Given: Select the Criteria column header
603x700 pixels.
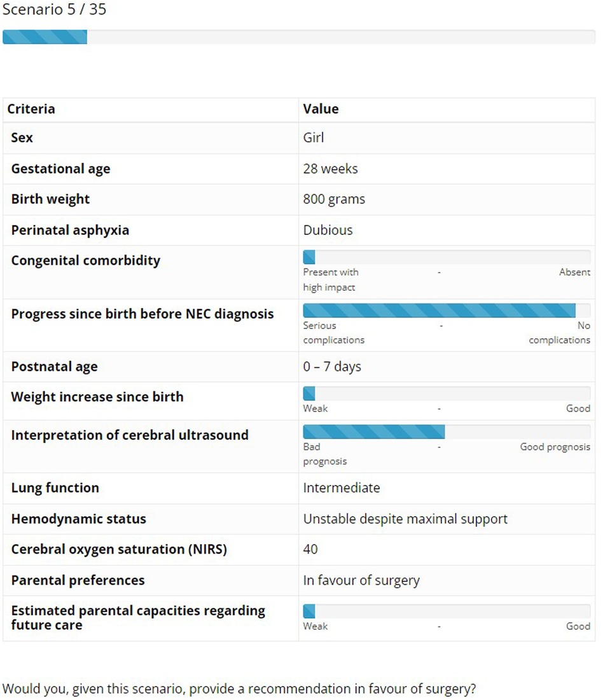Looking at the screenshot, I should pos(31,109).
